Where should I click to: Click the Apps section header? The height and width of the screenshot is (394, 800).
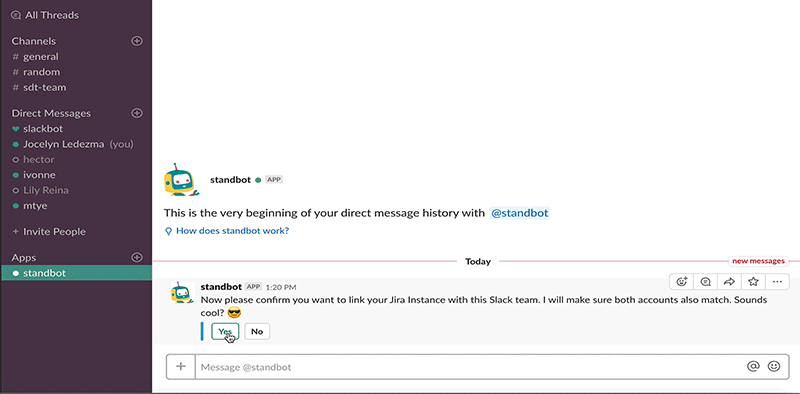coord(24,257)
